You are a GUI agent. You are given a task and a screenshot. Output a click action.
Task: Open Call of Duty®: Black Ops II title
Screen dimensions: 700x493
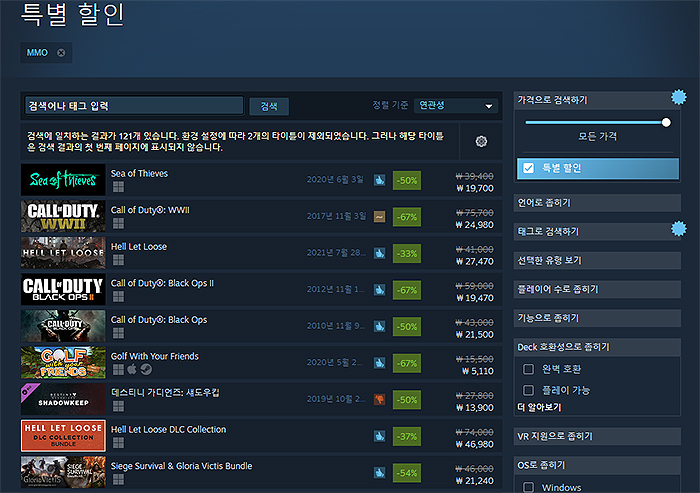click(162, 284)
